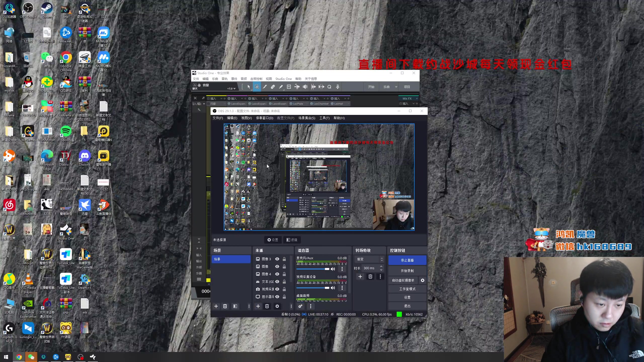644x362 pixels.
Task: Open the 走带控制 menu in Studio One
Action: coord(256,79)
